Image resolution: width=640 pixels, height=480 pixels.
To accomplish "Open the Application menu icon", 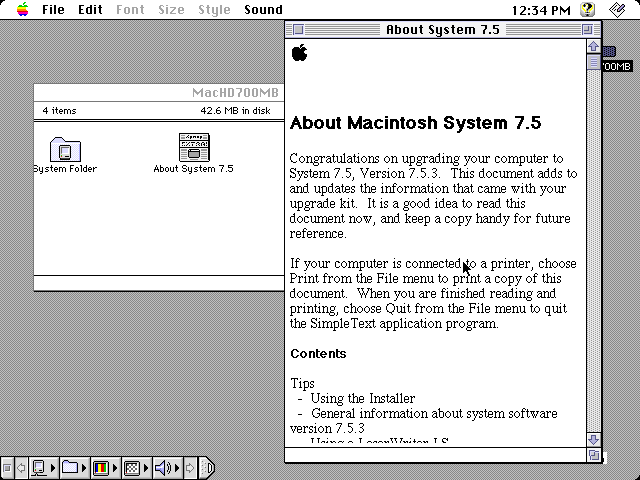I will (x=617, y=9).
